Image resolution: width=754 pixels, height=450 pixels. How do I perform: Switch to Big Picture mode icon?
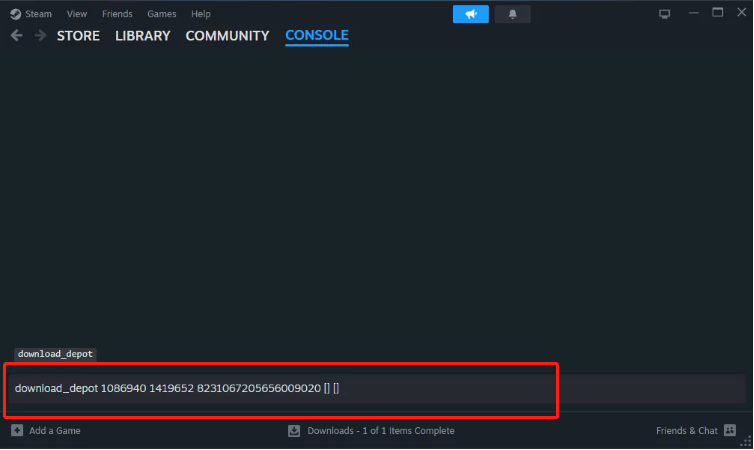click(x=665, y=14)
